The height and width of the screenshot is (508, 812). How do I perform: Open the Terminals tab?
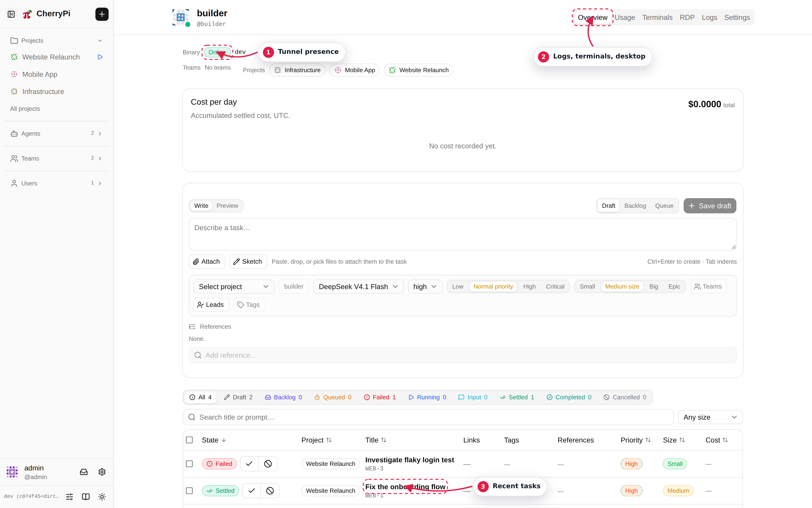(657, 18)
